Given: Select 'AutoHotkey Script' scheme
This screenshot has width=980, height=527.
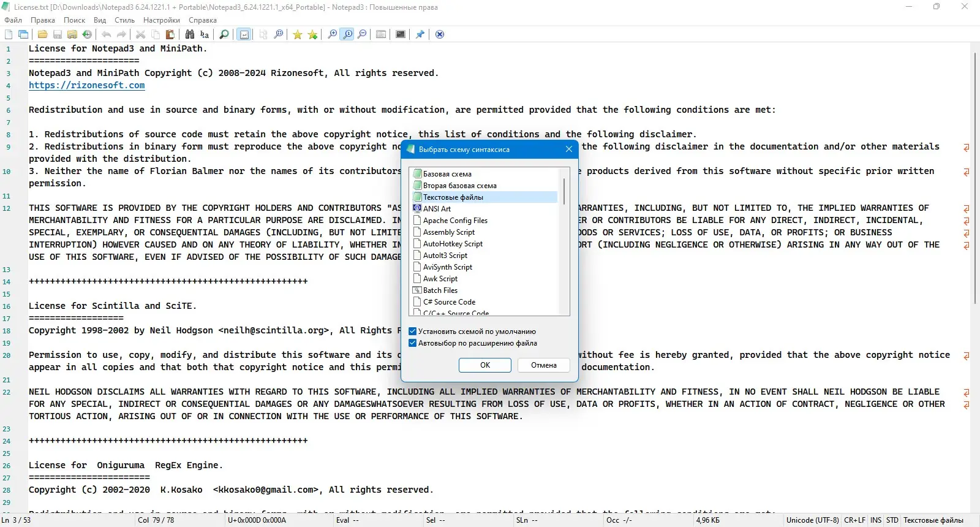Looking at the screenshot, I should tap(485, 244).
